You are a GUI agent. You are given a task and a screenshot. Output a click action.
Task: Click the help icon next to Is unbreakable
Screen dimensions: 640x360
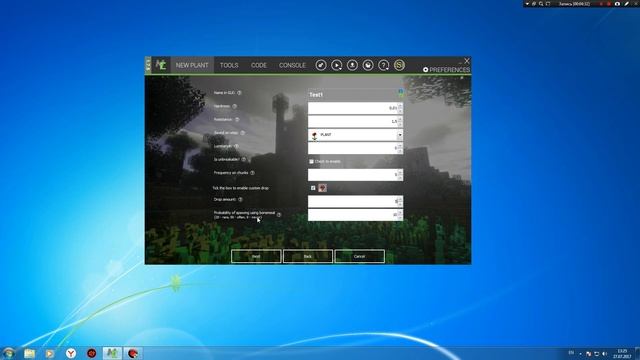(244, 159)
